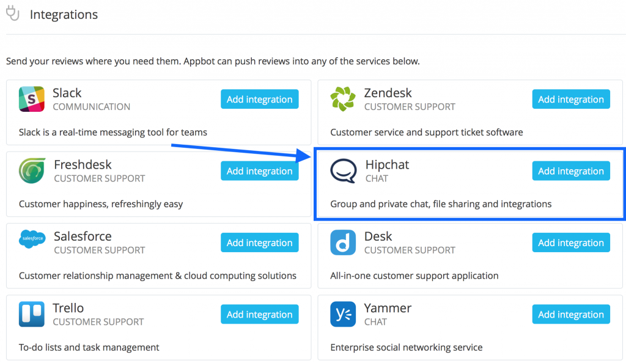
Task: Click 'Enterprise social networking service' text
Action: click(406, 348)
